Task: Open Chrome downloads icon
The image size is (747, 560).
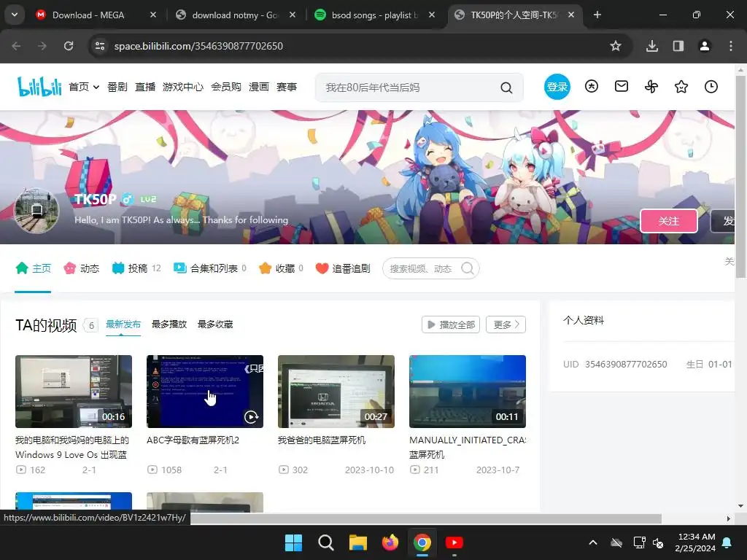Action: click(x=651, y=46)
